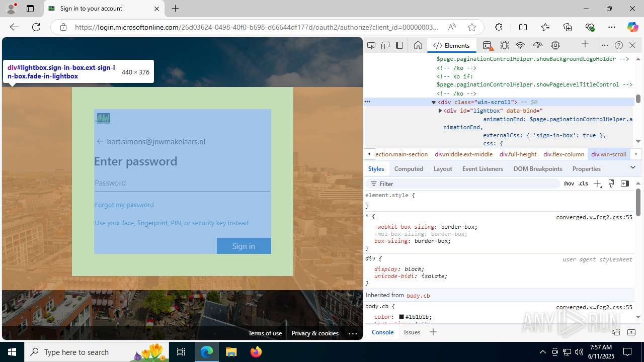This screenshot has width=644, height=362.
Task: Open File Explorer from the taskbar
Action: (231, 352)
